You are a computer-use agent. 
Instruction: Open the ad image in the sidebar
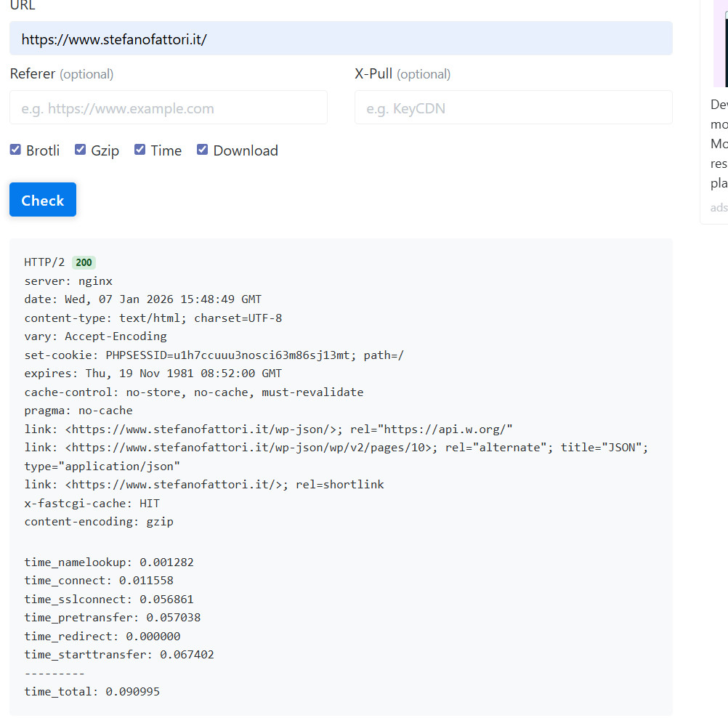coord(720,44)
